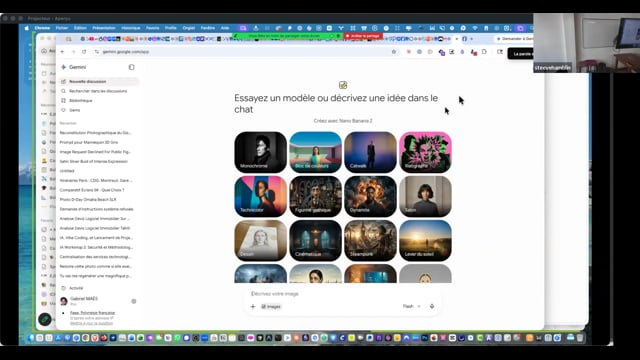The image size is (640, 360).
Task: Click the 'La parole' black button
Action: coord(521,54)
